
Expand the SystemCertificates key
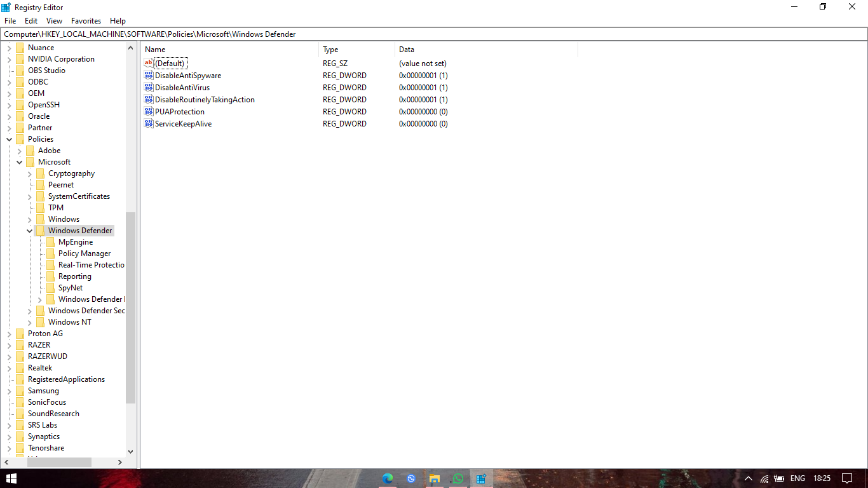pyautogui.click(x=30, y=196)
